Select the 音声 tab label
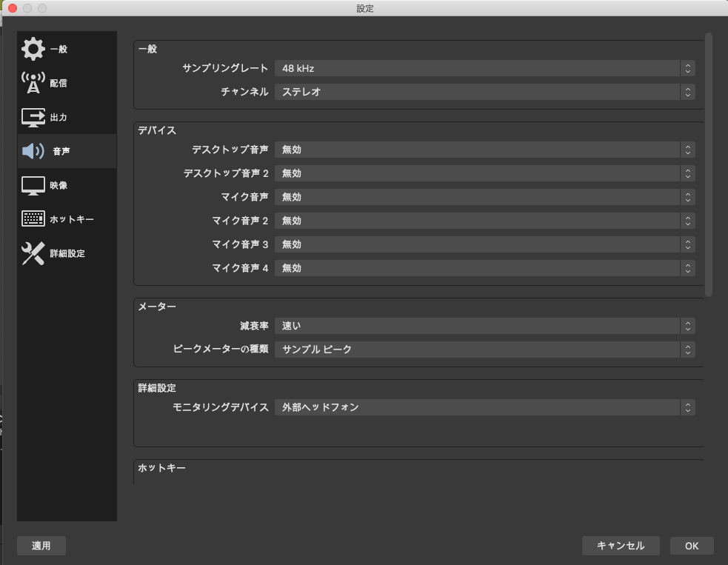Image resolution: width=728 pixels, height=565 pixels. [x=61, y=151]
